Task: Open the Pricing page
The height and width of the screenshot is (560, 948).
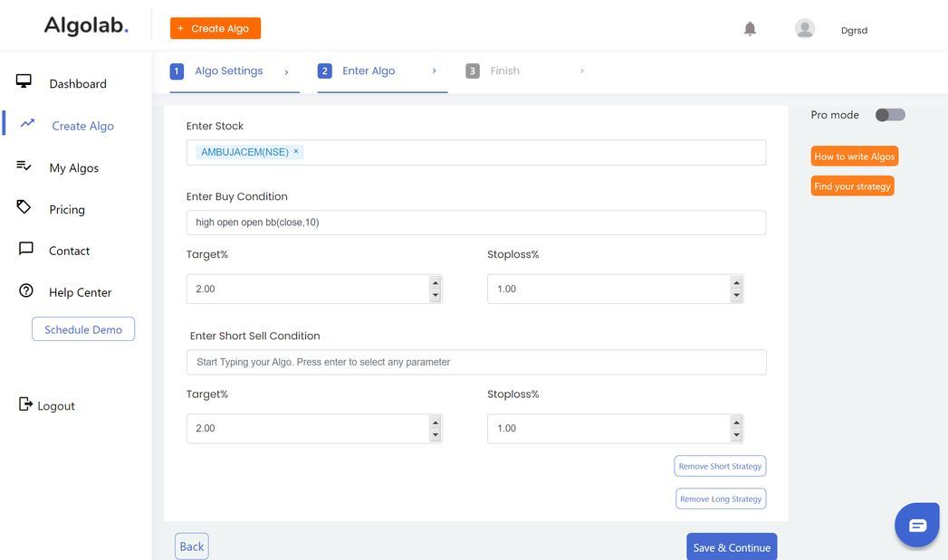Action: point(67,210)
